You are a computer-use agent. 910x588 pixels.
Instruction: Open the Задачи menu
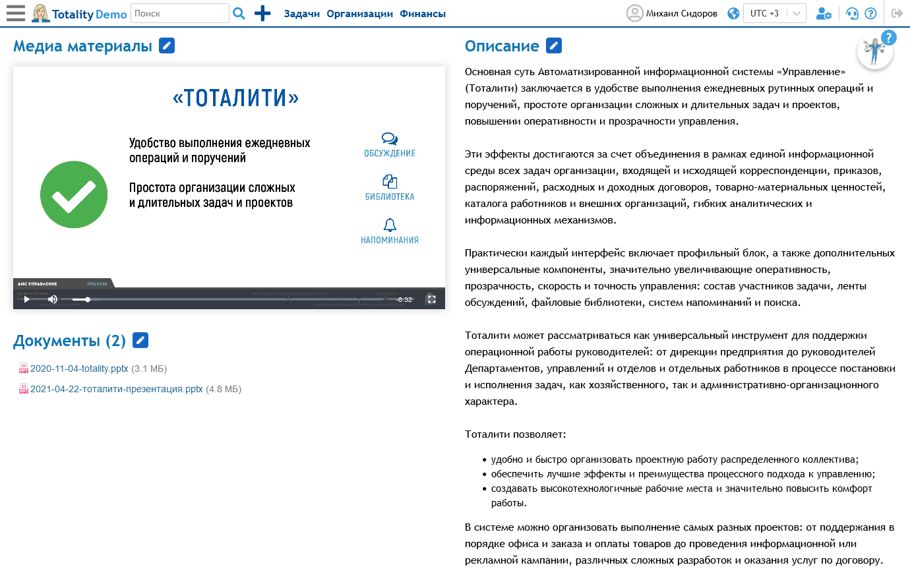[x=302, y=13]
